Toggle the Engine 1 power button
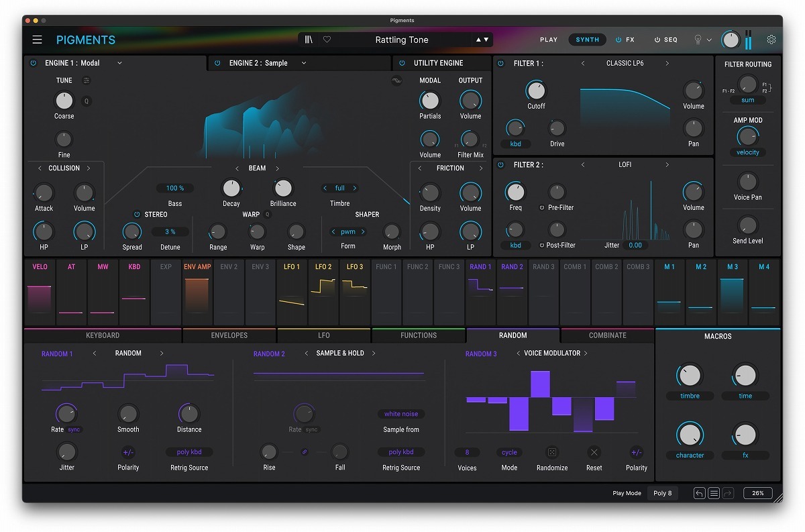 33,63
